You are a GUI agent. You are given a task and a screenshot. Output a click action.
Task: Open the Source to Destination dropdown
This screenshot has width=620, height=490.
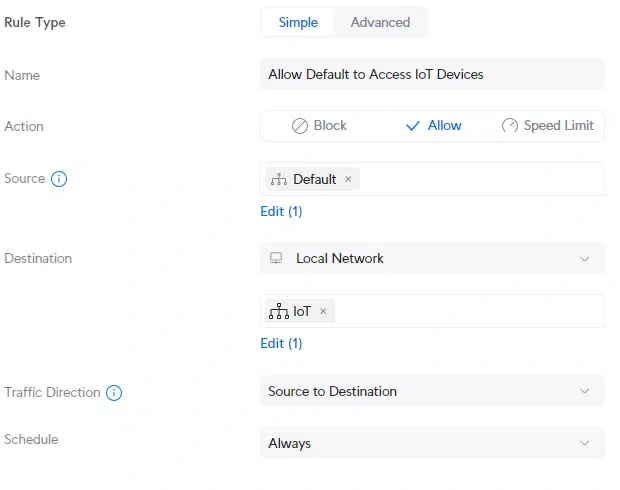click(432, 391)
